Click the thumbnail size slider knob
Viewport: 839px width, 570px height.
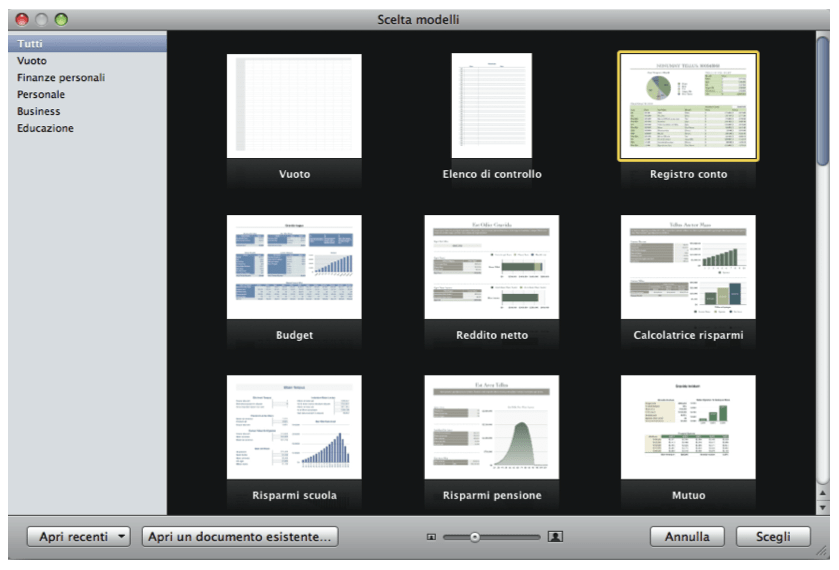[475, 537]
